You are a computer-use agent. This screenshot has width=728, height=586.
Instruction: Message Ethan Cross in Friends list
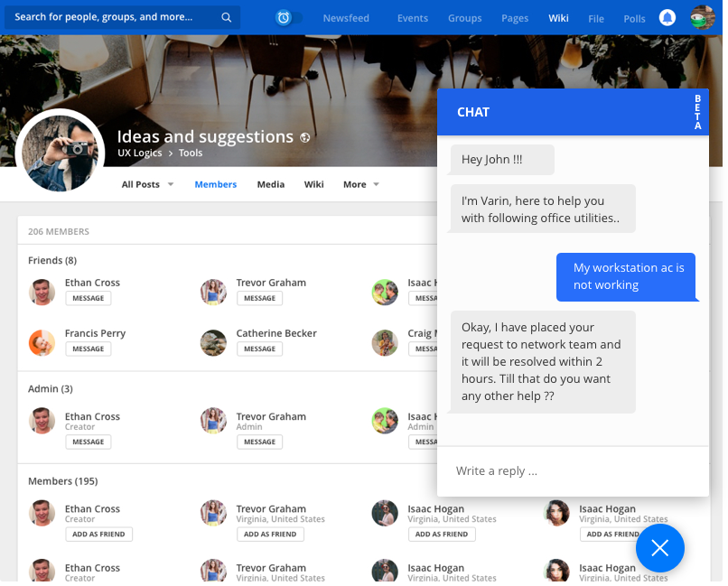(x=89, y=298)
